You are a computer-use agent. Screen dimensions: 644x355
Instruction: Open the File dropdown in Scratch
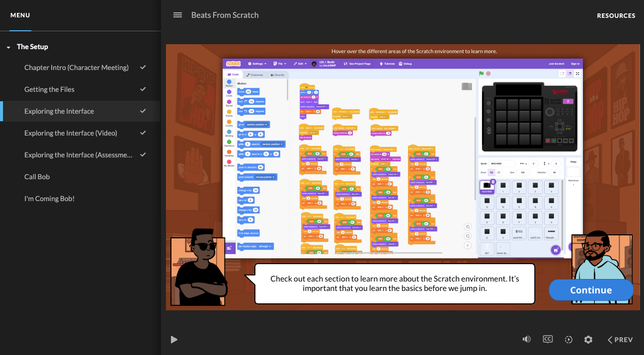pos(280,64)
